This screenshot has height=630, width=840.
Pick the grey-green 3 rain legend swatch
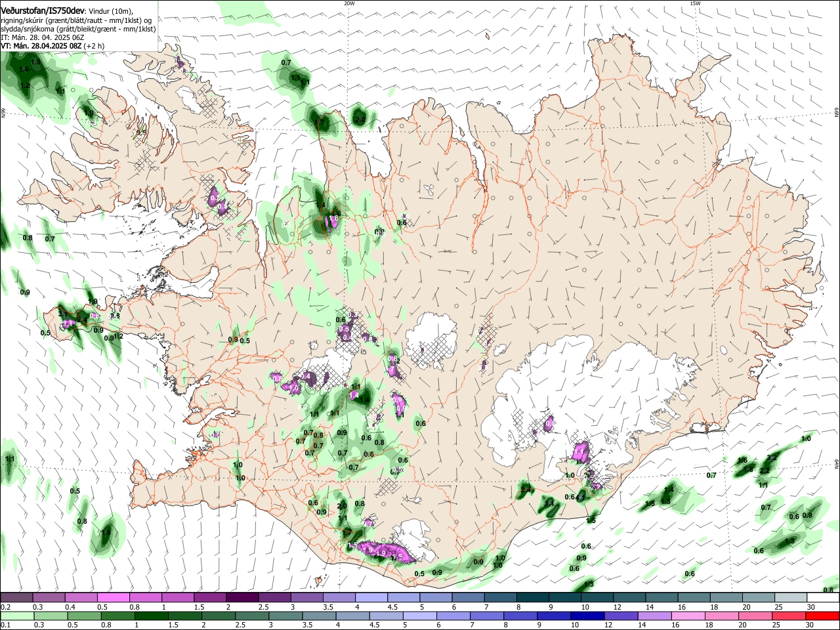(285, 616)
